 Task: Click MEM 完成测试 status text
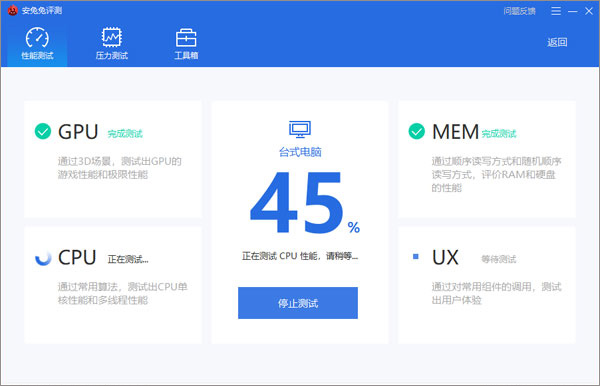click(x=499, y=134)
